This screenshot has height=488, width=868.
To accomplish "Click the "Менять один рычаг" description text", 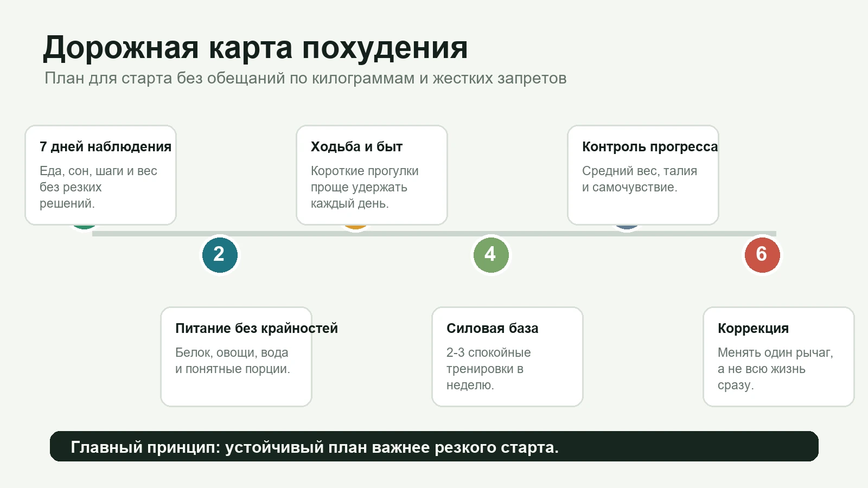I will [x=775, y=369].
